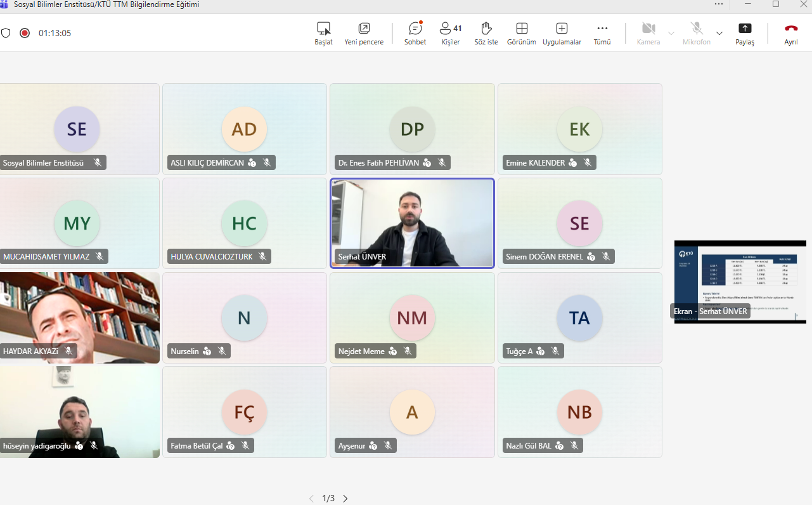Click the shield security icon near timer

coord(6,33)
